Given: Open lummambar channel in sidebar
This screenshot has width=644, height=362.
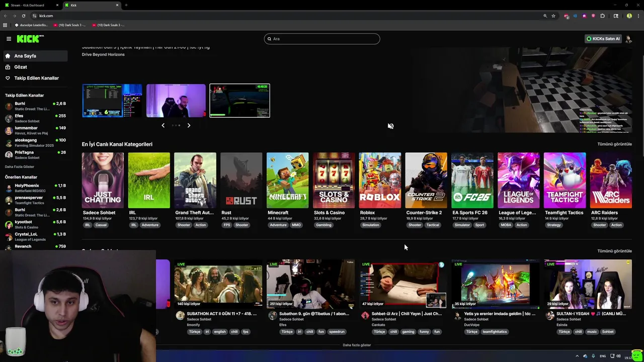Looking at the screenshot, I should point(35,130).
